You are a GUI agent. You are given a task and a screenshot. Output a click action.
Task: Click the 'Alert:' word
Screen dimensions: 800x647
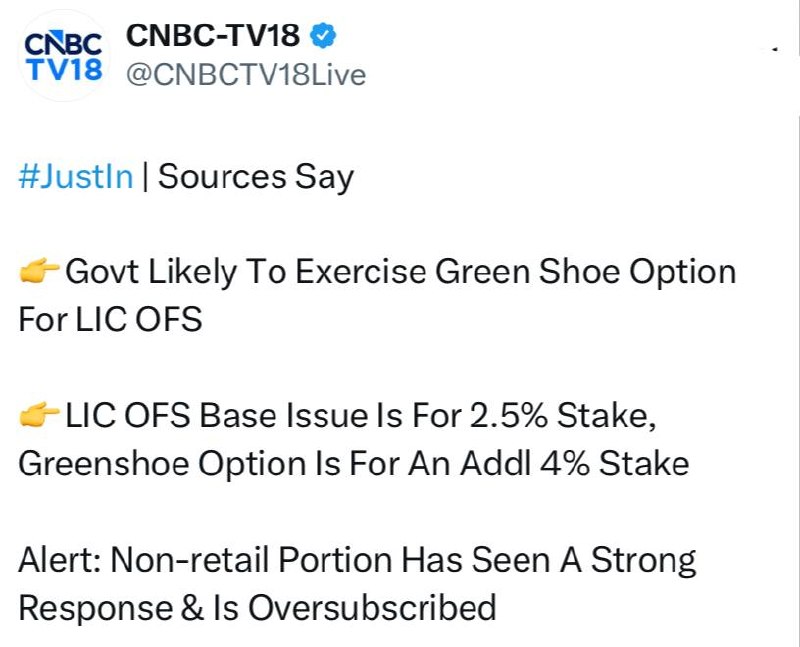click(x=59, y=560)
